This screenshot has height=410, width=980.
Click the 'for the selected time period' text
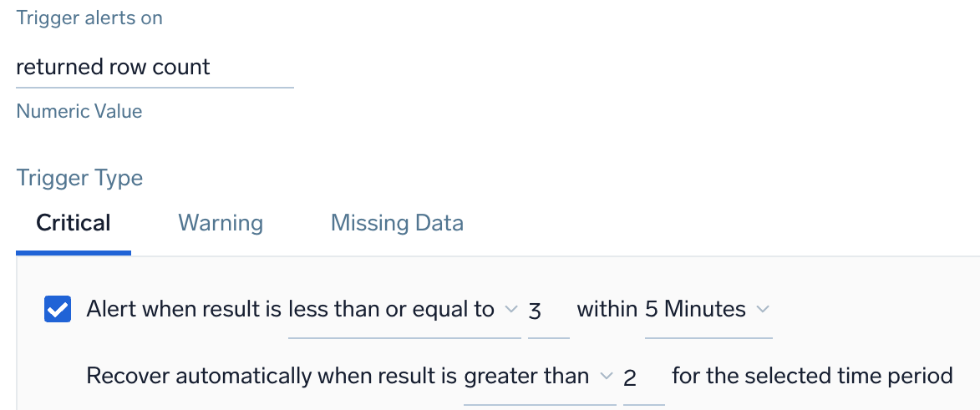click(x=812, y=377)
